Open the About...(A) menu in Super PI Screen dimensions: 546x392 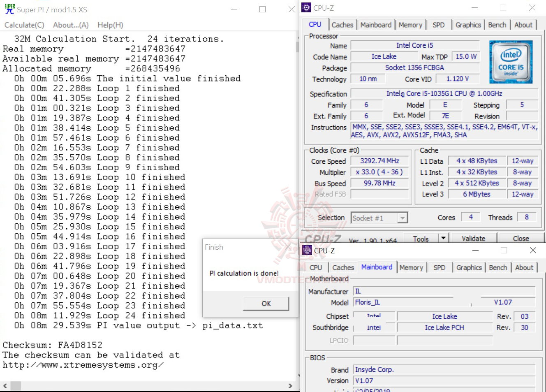click(71, 25)
